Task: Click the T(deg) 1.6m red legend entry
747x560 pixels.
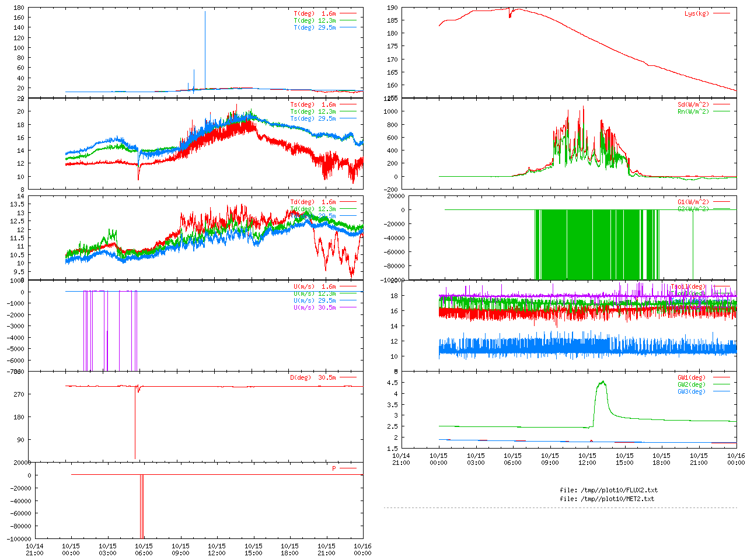Action: [315, 13]
